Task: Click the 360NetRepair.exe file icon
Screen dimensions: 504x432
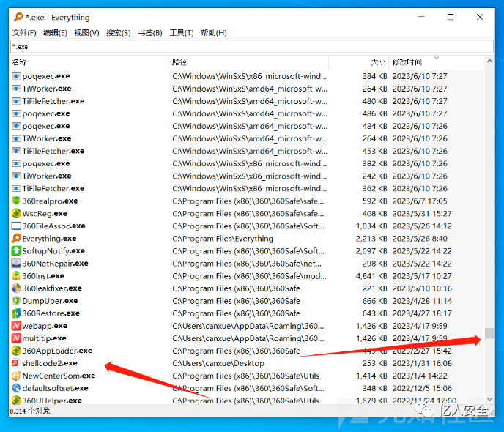Action: click(16, 264)
